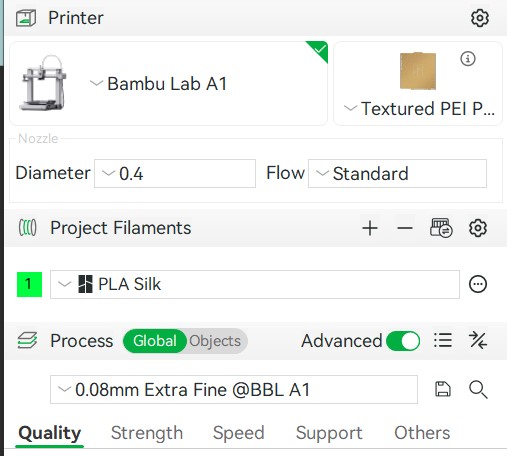Click the green filament 1 color swatch

tap(29, 284)
